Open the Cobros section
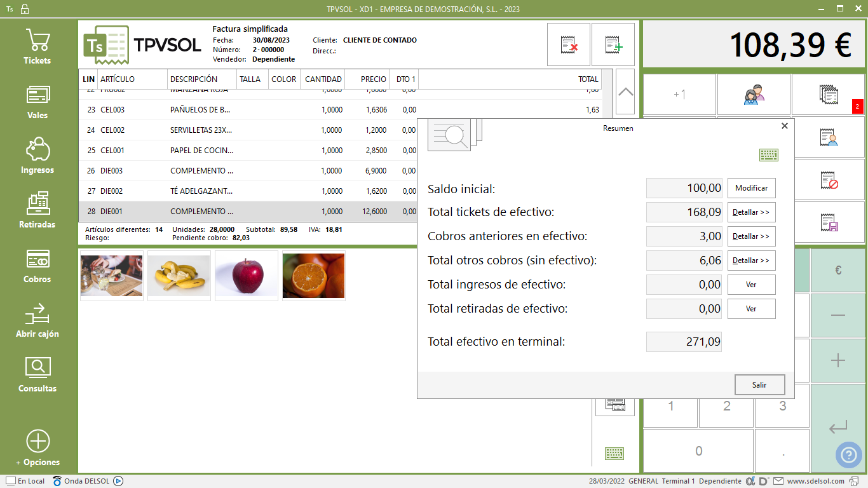The image size is (868, 488). pos(37,265)
